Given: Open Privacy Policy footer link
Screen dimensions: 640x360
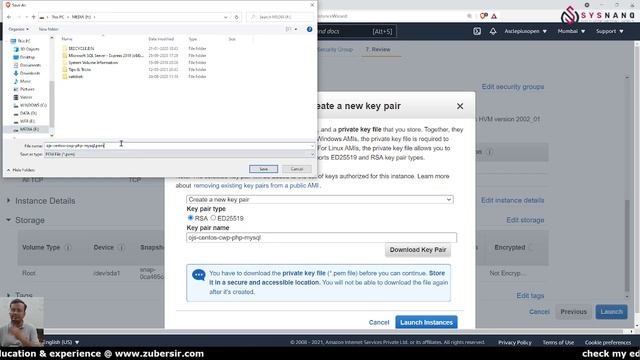Looking at the screenshot, I should coord(514,342).
